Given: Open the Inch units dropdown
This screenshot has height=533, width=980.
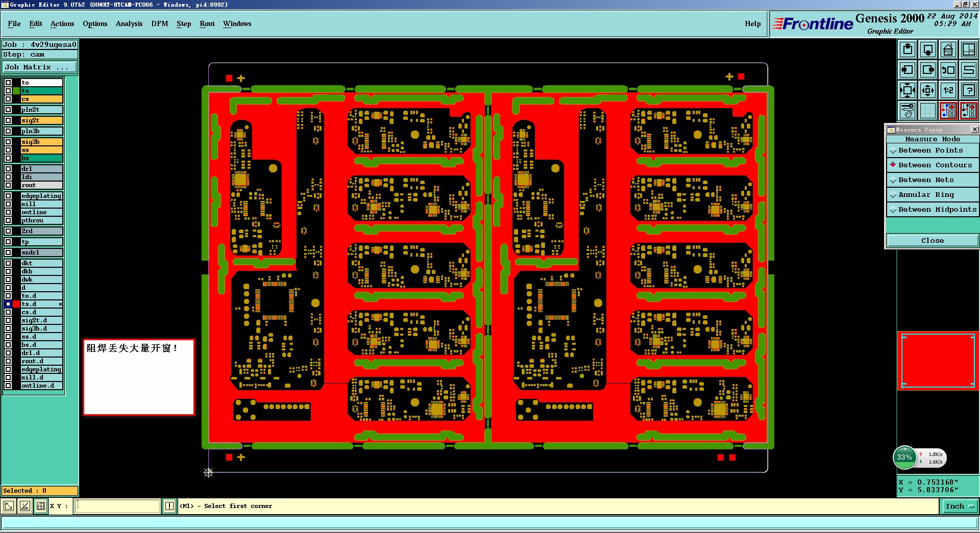Looking at the screenshot, I should pos(959,506).
